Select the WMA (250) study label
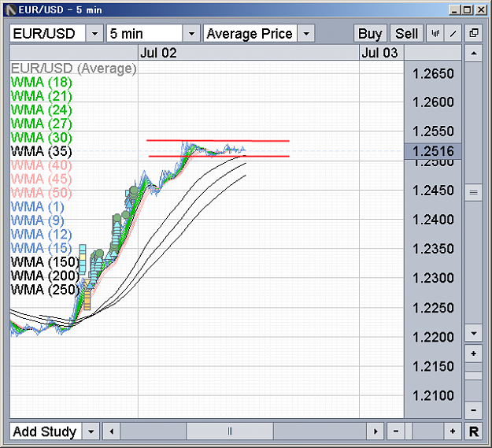Viewport: 492px width, 448px height. 45,289
